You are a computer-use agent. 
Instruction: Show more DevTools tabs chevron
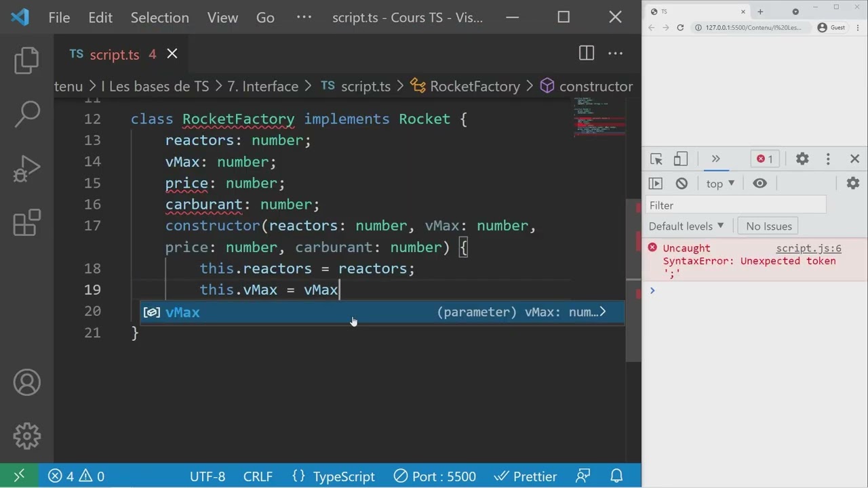click(715, 159)
